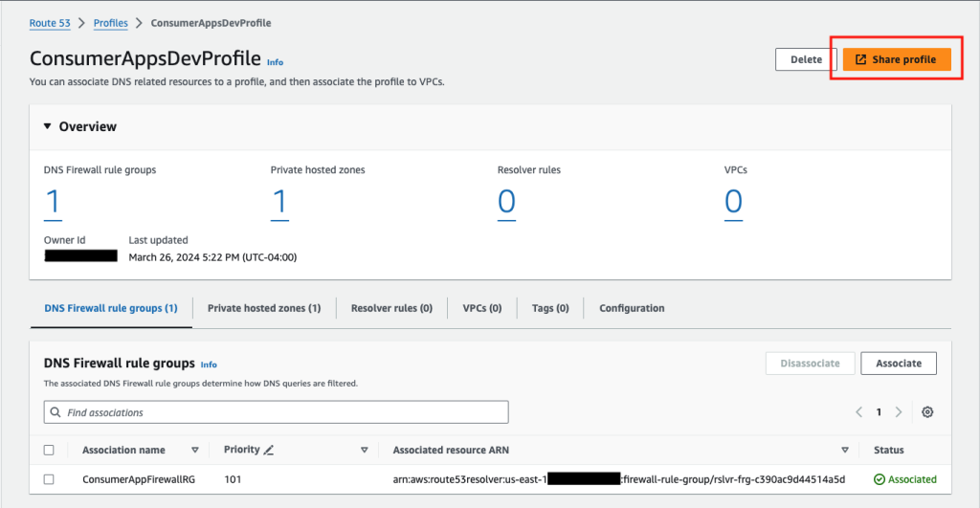
Task: Click VPCs count 0
Action: 734,203
